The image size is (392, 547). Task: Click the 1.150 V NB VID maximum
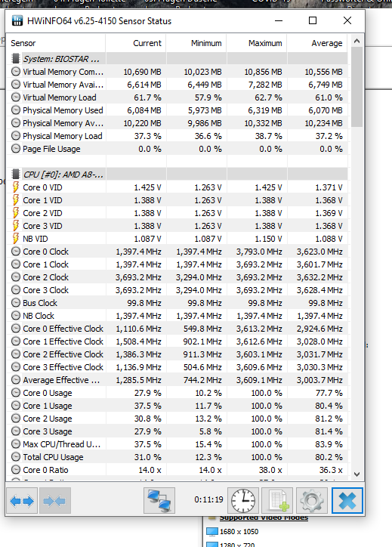(269, 239)
